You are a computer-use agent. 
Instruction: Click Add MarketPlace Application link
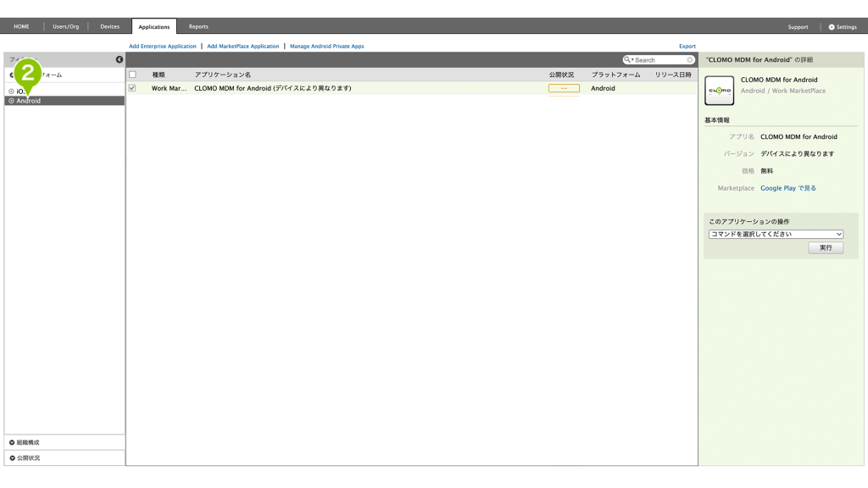click(x=243, y=47)
